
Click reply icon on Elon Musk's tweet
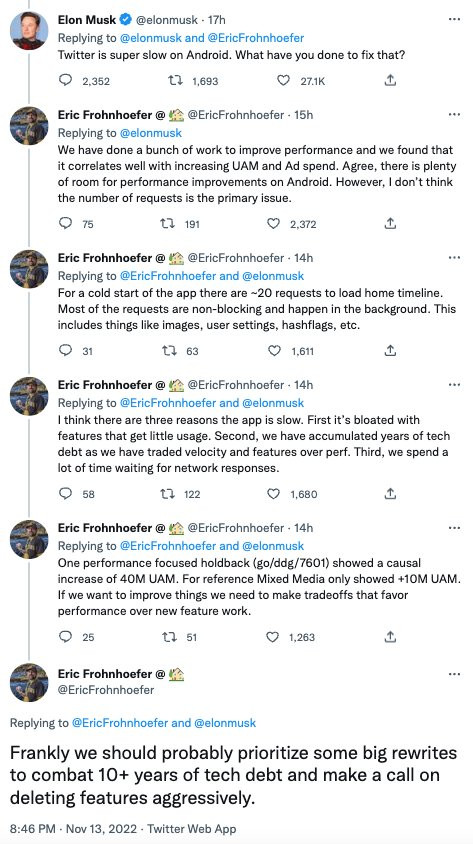(65, 81)
